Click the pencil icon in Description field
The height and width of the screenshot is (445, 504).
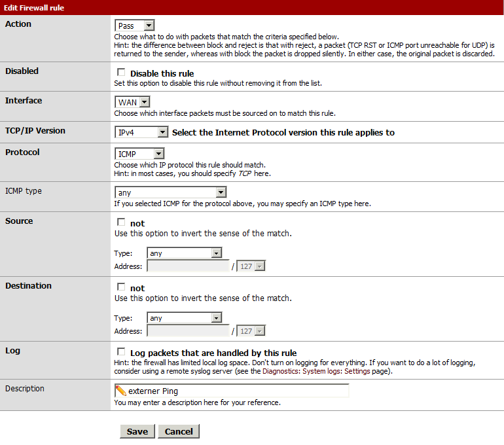121,391
